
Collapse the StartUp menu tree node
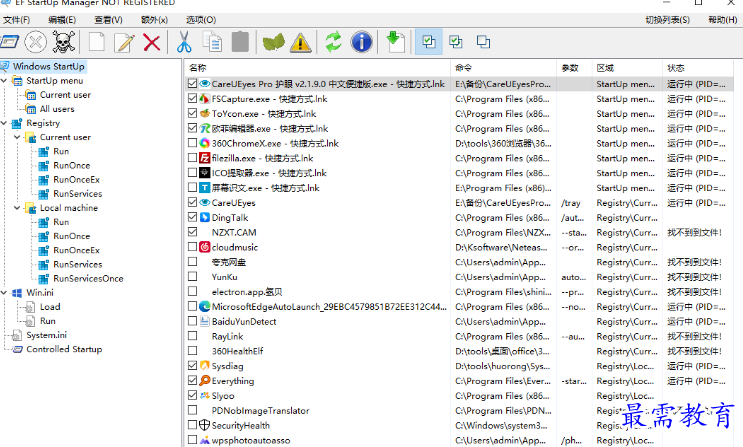point(4,81)
